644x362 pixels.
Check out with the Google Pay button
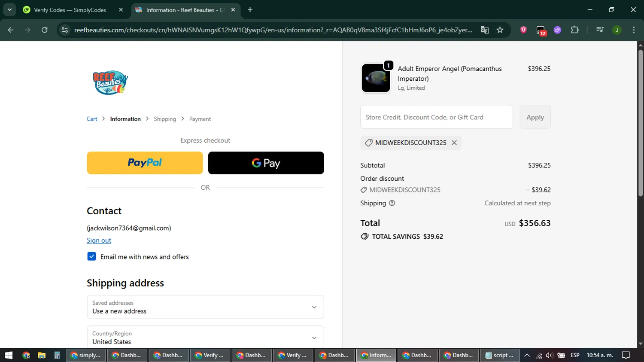pos(266,163)
